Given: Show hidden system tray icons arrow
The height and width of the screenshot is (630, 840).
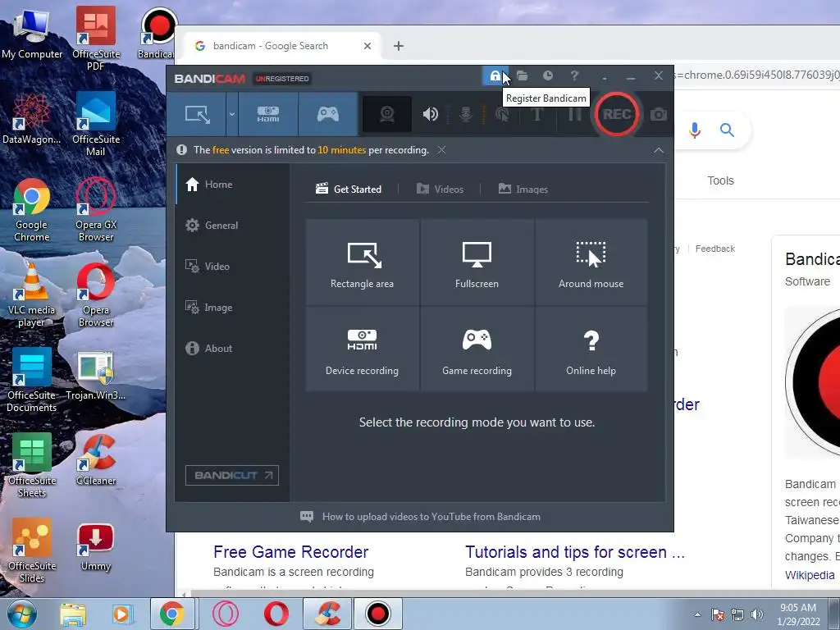Looking at the screenshot, I should point(697,614).
